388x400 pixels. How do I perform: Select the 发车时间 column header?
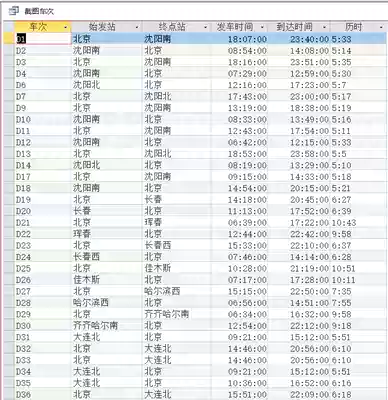tap(239, 27)
